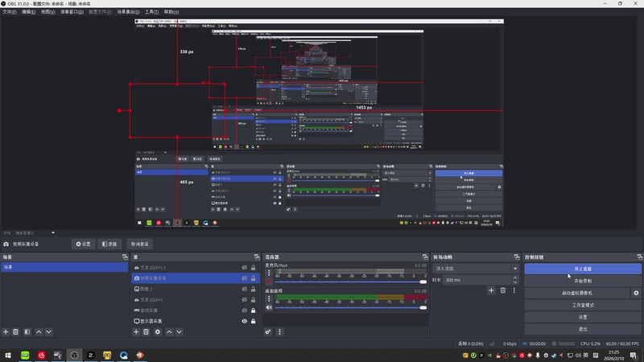
Task: Open source properties gear icon
Action: coord(158,331)
